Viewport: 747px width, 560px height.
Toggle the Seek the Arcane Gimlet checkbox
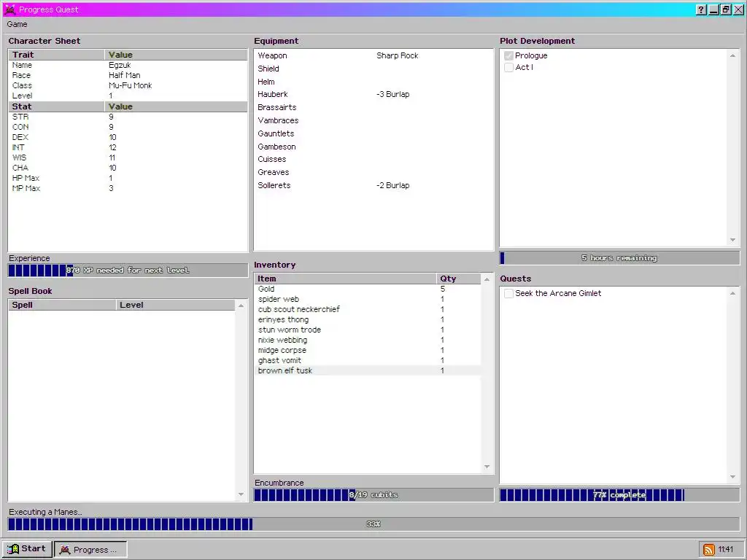tap(508, 293)
